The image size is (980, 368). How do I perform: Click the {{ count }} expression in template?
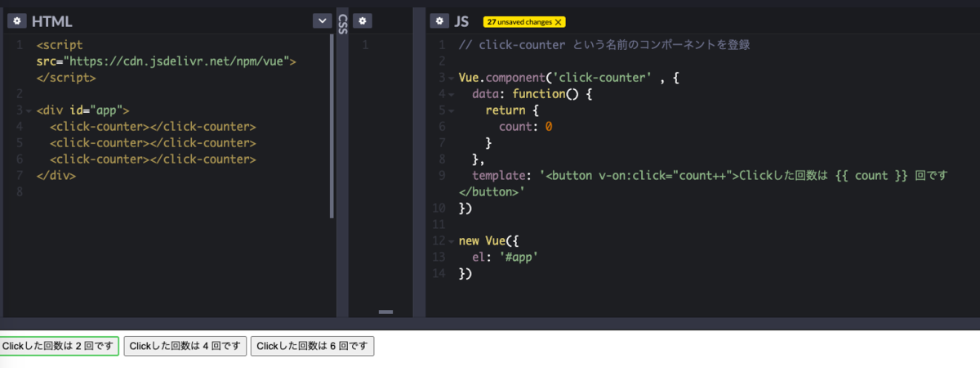pyautogui.click(x=872, y=176)
